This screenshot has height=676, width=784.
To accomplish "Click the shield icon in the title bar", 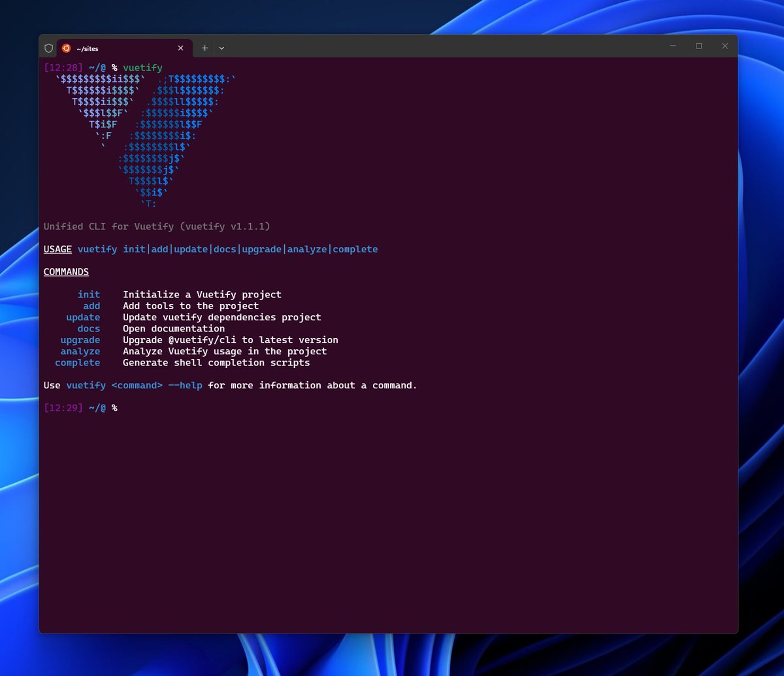I will pos(48,48).
